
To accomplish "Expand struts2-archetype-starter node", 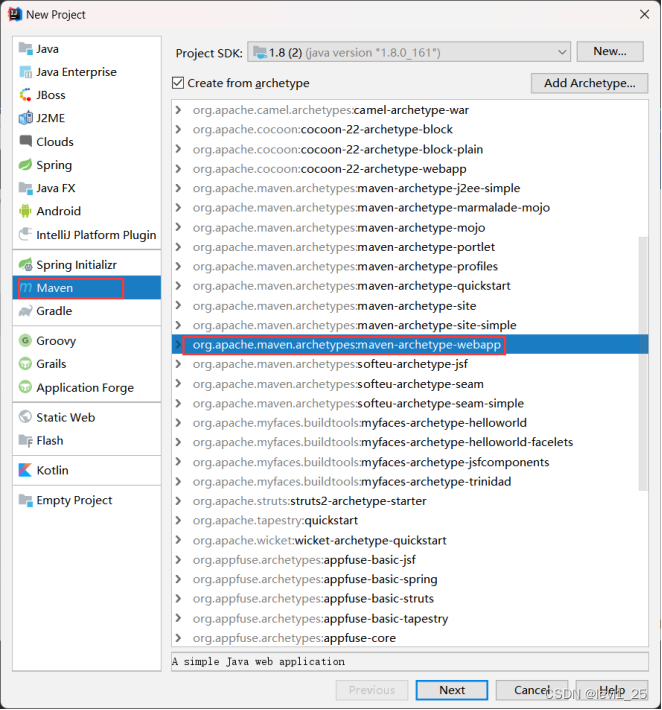I will pos(178,501).
